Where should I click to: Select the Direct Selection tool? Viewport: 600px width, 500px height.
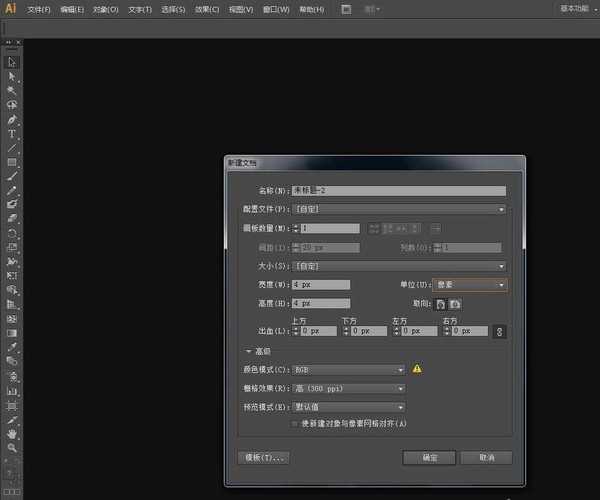(x=12, y=77)
